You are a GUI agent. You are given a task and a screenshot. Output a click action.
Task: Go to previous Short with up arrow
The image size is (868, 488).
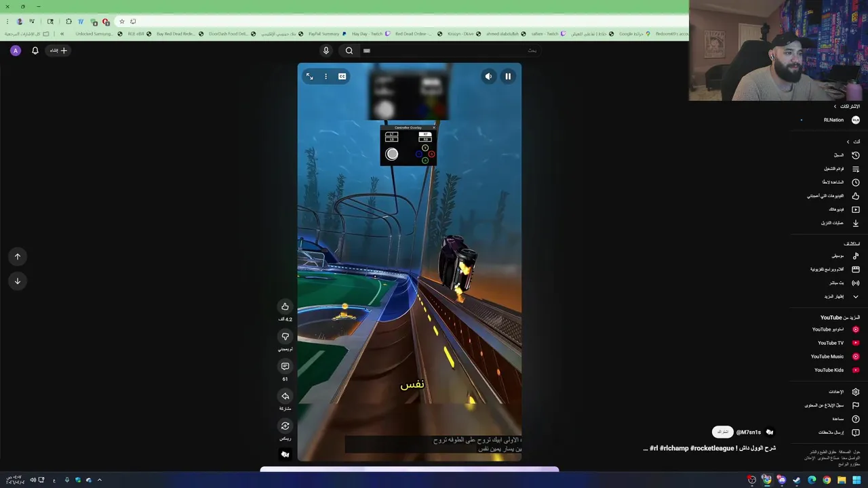[18, 256]
